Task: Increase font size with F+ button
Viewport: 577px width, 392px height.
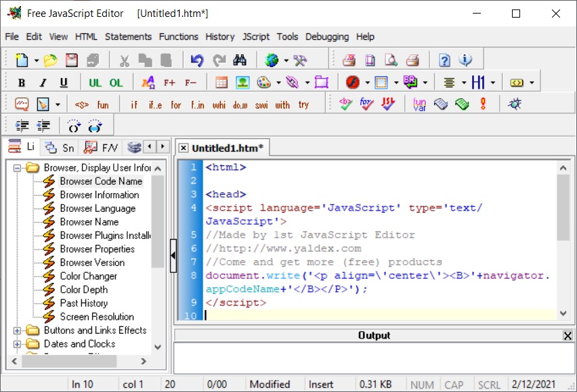Action: [x=169, y=83]
